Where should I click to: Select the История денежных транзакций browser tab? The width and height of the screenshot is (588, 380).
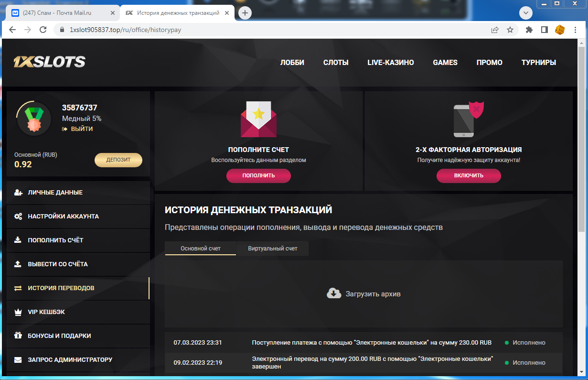(x=178, y=13)
